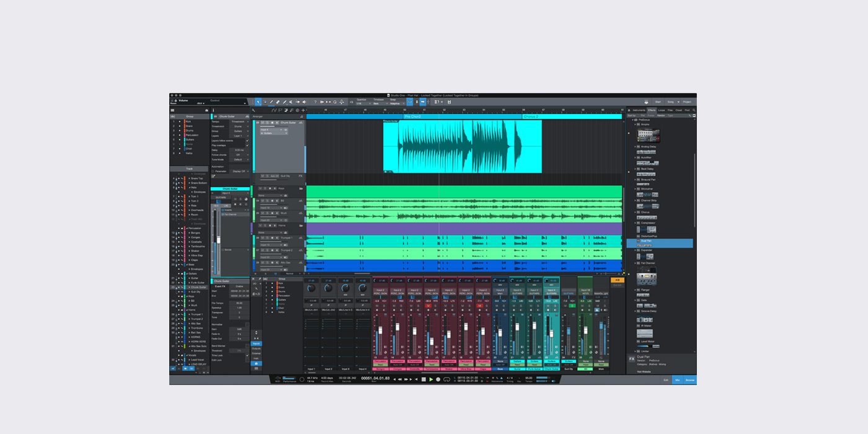
Task: Open browser search magnifier icon
Action: click(694, 110)
